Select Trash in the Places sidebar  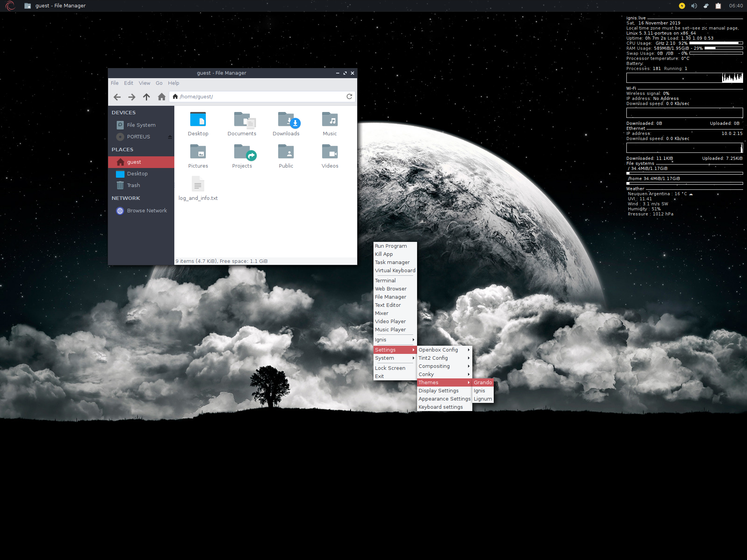[133, 185]
